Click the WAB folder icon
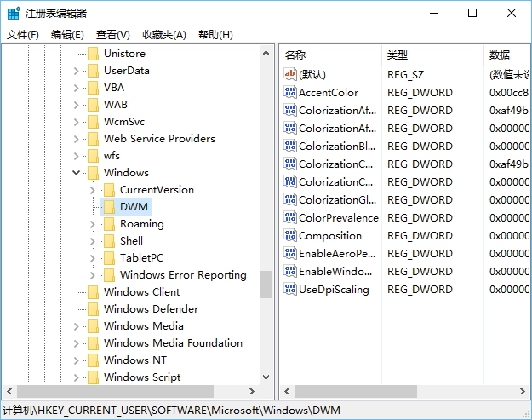The width and height of the screenshot is (532, 420). pos(93,105)
